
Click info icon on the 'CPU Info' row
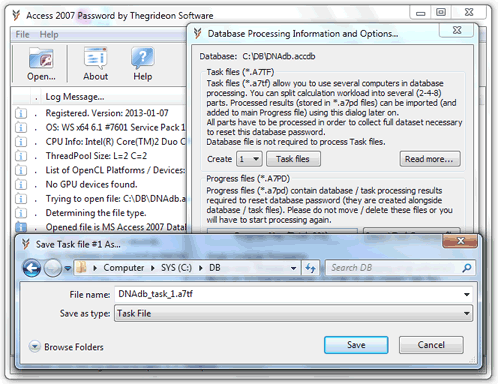21,142
